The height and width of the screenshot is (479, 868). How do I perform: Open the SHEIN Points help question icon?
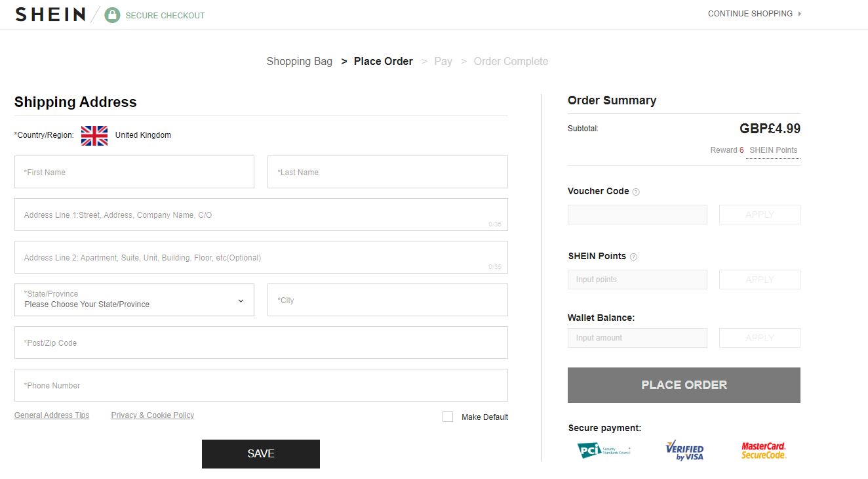(633, 257)
